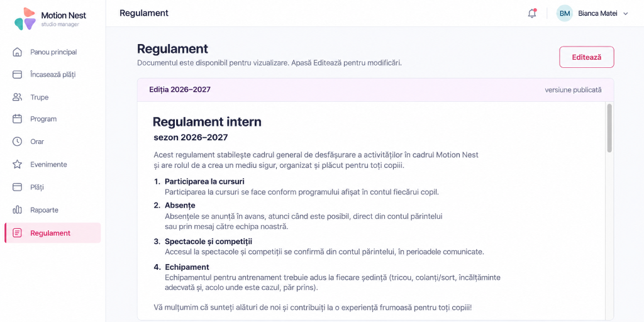Go to the Evenimente section
The width and height of the screenshot is (644, 322).
pyautogui.click(x=53, y=164)
